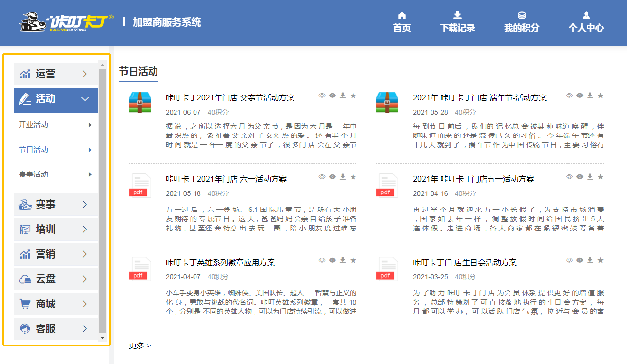Image resolution: width=627 pixels, height=364 pixels.
Task: Star the 端午节-活动方案 entry
Action: pos(600,96)
